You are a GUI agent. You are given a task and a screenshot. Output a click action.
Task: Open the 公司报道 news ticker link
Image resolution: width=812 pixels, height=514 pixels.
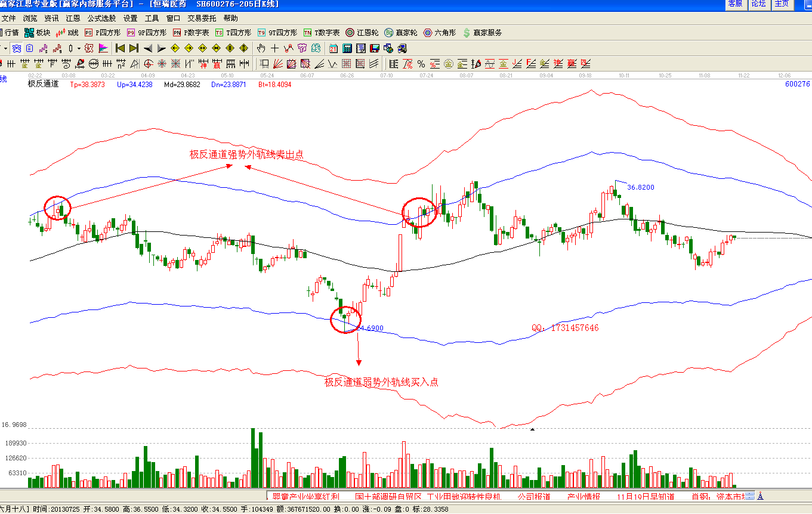[533, 496]
